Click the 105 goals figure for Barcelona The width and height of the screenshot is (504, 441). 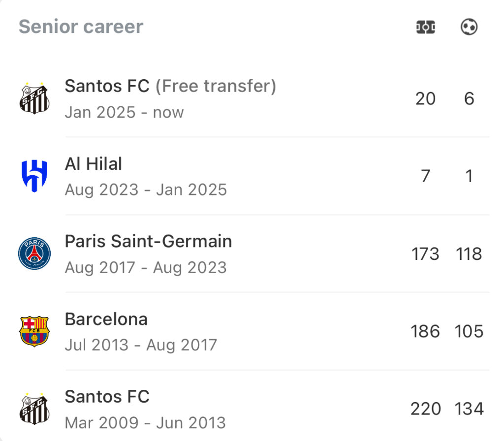[469, 331]
